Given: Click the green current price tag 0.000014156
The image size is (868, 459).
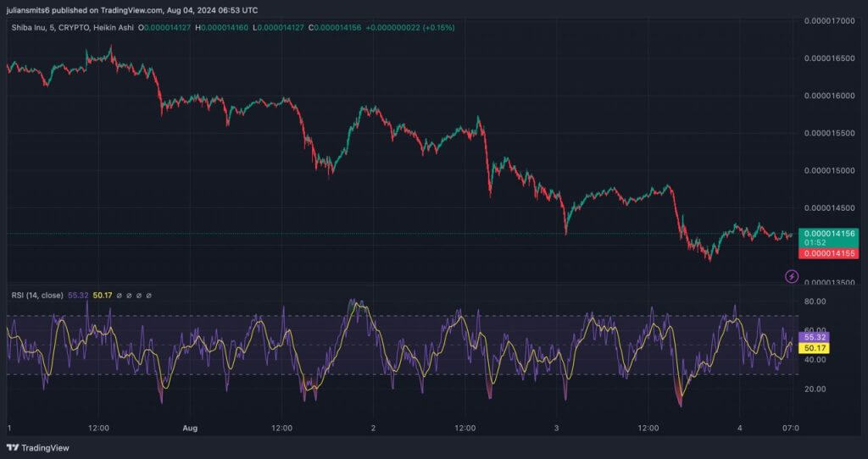Looking at the screenshot, I should click(x=829, y=234).
